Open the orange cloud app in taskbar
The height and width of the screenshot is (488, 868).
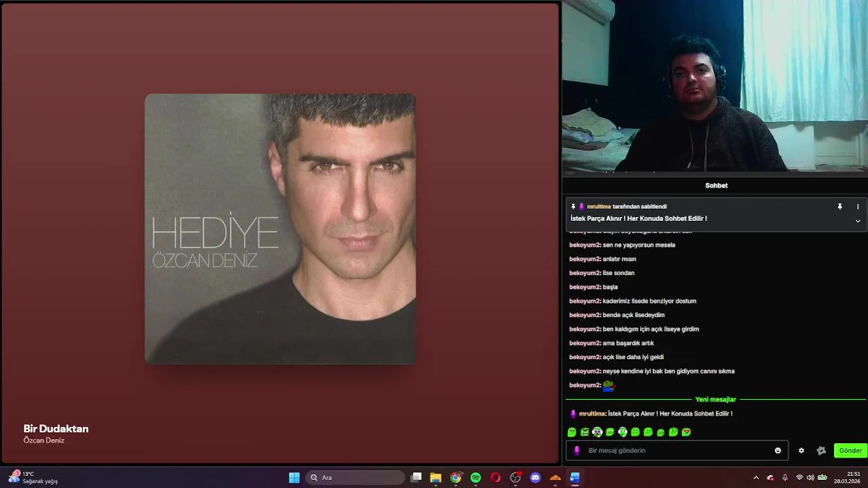coord(555,478)
